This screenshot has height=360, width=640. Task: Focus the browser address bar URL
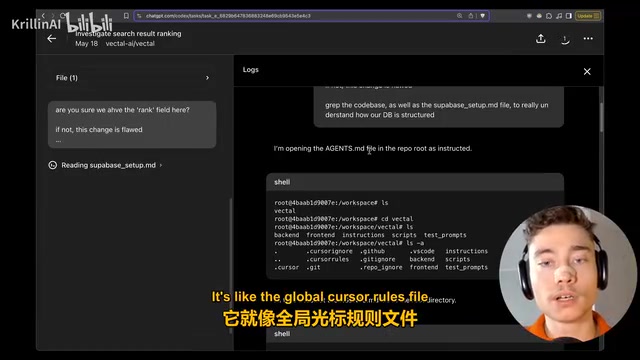(229, 16)
